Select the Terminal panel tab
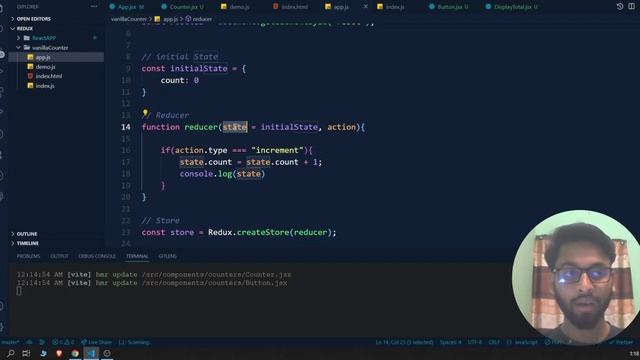Viewport: 640px width, 360px height. (x=137, y=256)
